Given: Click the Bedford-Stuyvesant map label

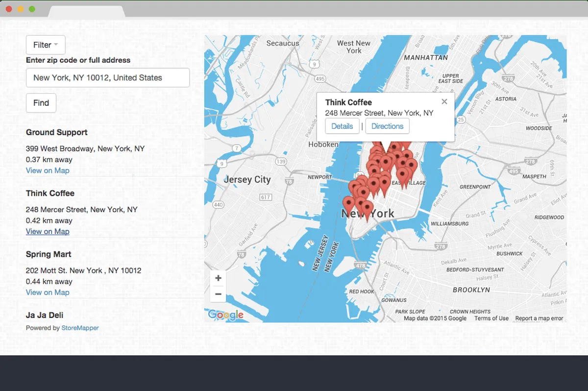Looking at the screenshot, I should [x=475, y=270].
